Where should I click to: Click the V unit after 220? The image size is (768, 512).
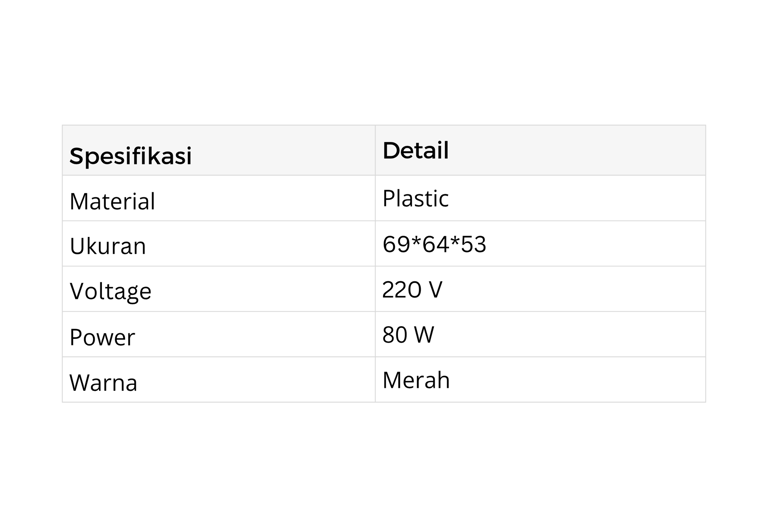pyautogui.click(x=435, y=290)
